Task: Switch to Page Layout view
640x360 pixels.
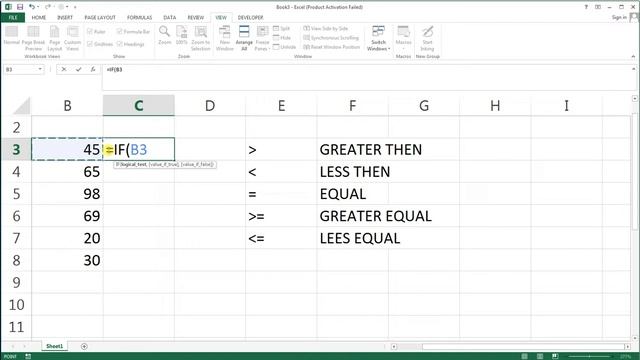Action: point(54,38)
